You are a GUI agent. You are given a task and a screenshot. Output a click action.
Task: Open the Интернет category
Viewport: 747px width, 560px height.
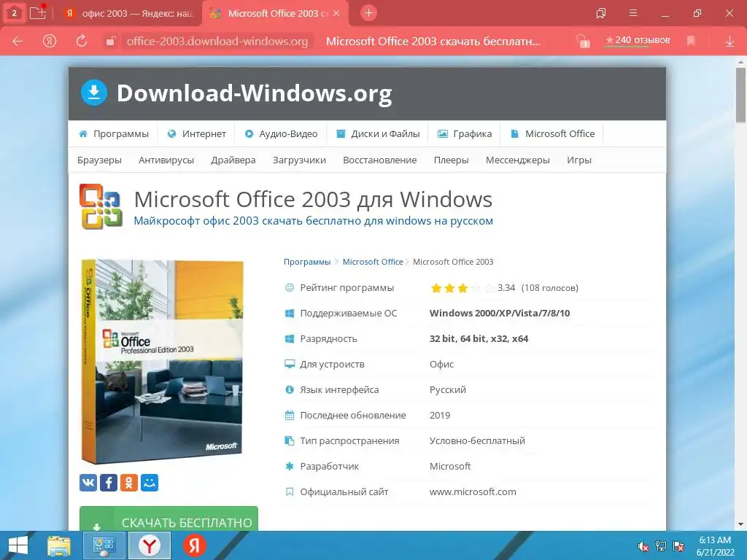point(197,134)
